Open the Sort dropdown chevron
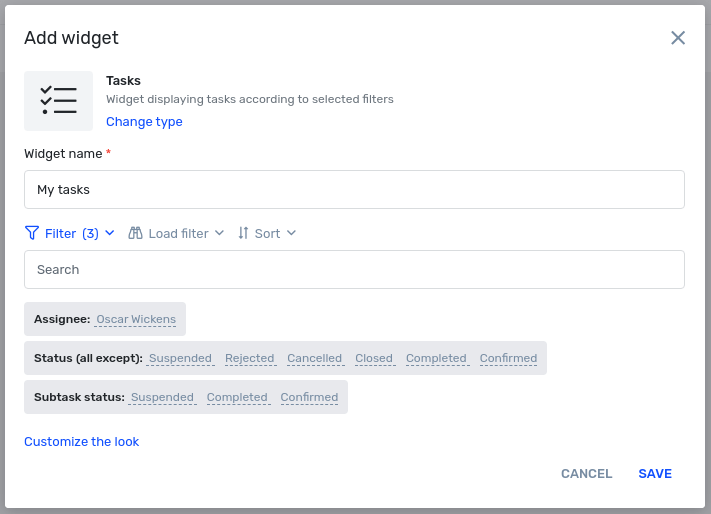 click(292, 233)
